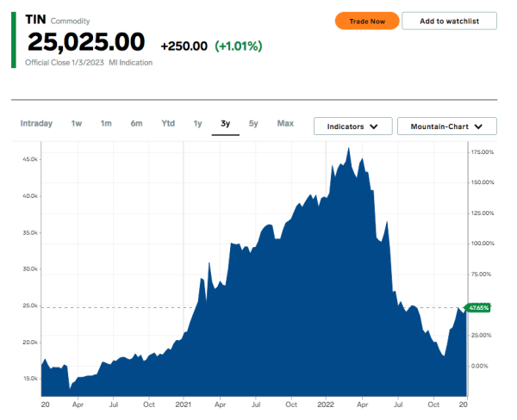Select the 1y time range
The height and width of the screenshot is (420, 517).
coord(197,124)
